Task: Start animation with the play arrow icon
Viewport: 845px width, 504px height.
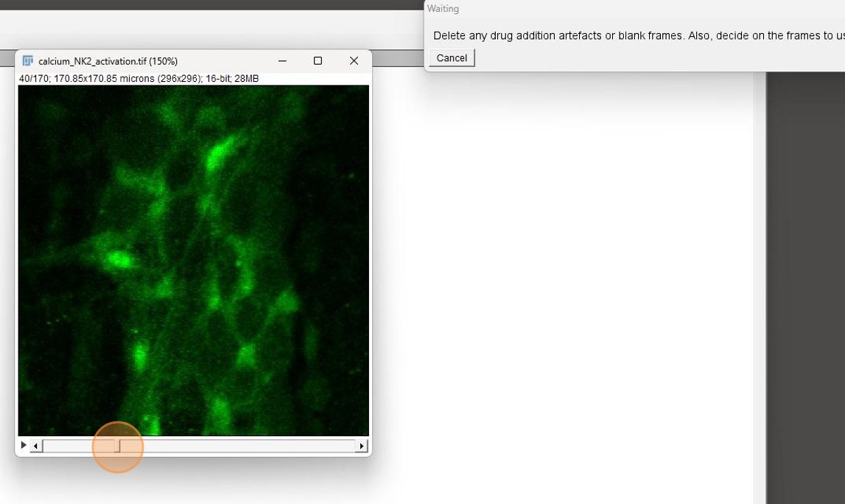Action: click(x=24, y=445)
